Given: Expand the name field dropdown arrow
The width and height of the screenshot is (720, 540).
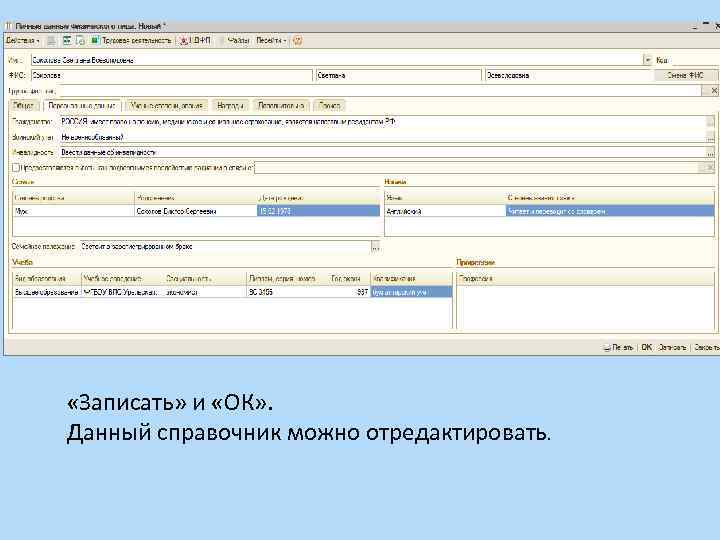Looking at the screenshot, I should click(647, 60).
